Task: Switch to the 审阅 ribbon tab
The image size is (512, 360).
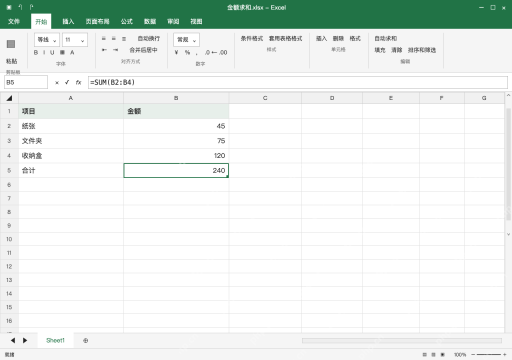Action: tap(173, 22)
